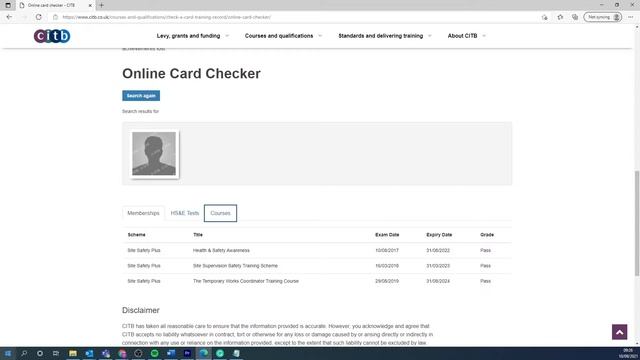Click the Disclaimer heading
Image resolution: width=640 pixels, height=360 pixels.
[141, 310]
